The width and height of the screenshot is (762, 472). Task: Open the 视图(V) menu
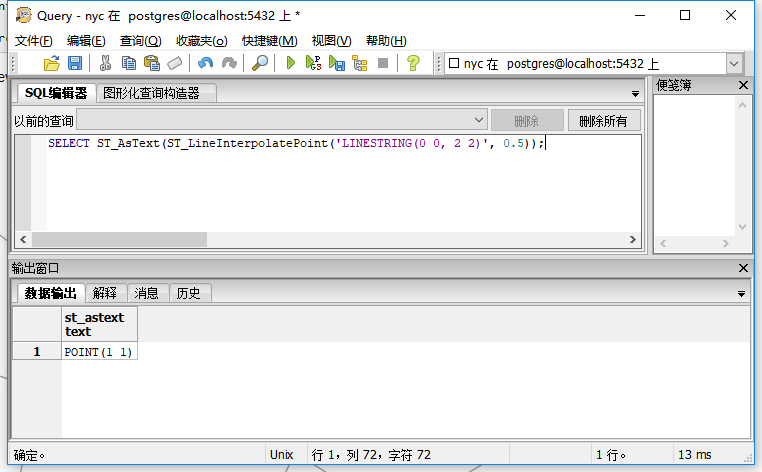click(x=331, y=41)
